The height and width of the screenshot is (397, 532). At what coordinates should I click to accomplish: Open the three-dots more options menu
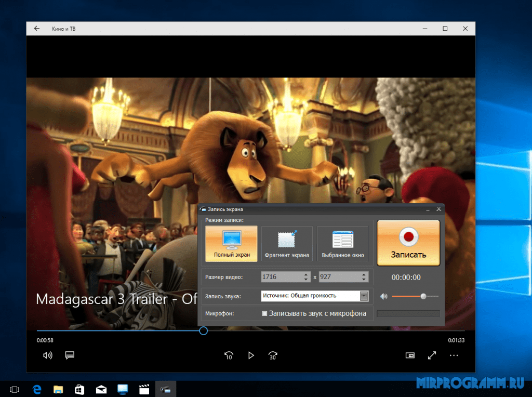point(454,355)
